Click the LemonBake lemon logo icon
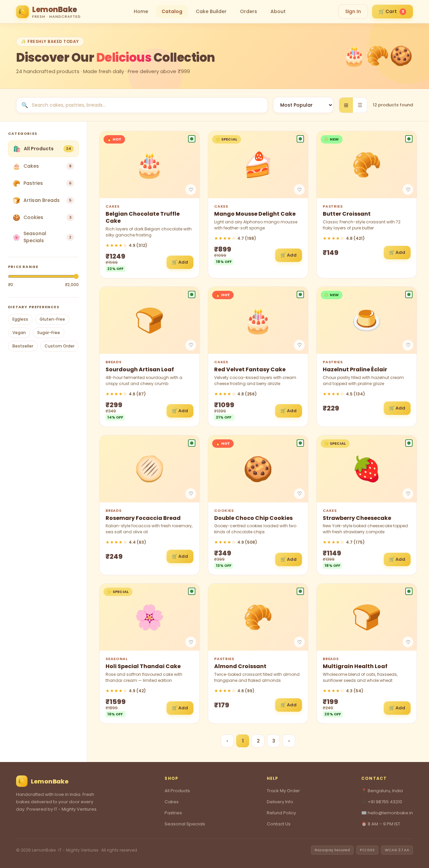 (x=22, y=11)
